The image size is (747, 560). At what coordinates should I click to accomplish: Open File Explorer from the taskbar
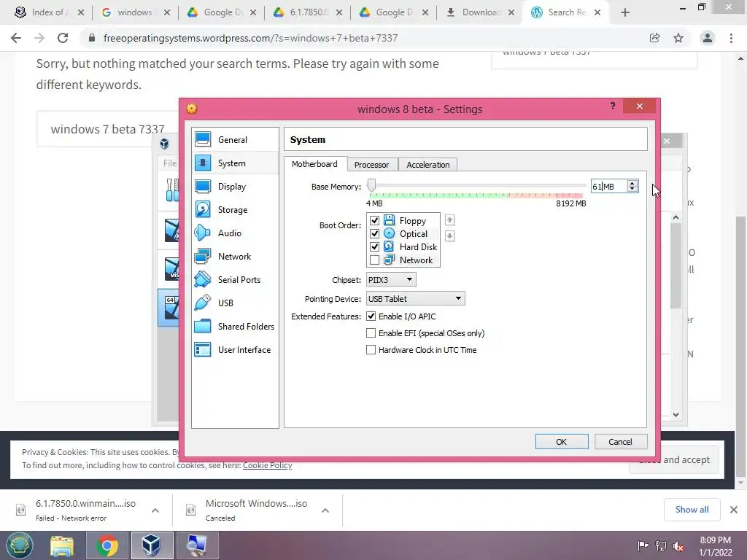coord(63,545)
